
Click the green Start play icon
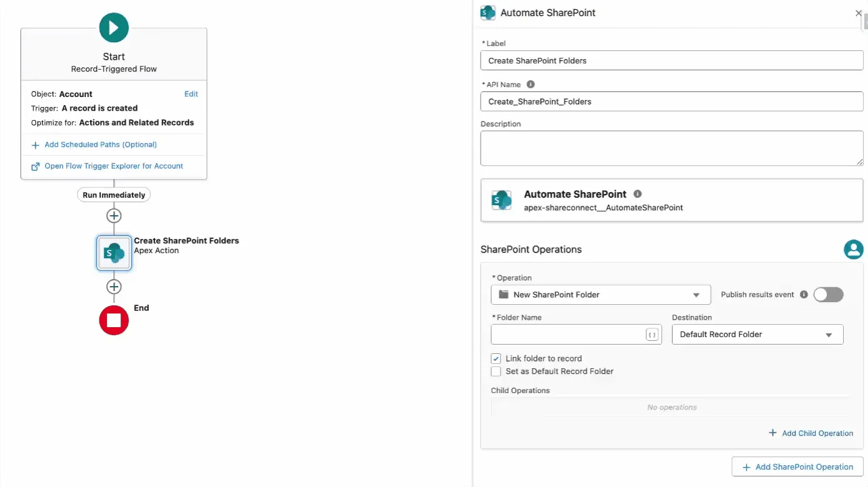(x=114, y=27)
